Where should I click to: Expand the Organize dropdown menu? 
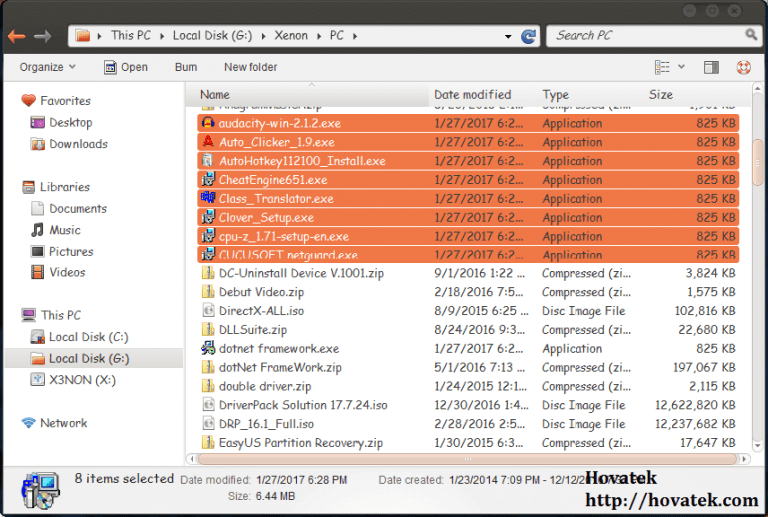pyautogui.click(x=47, y=67)
